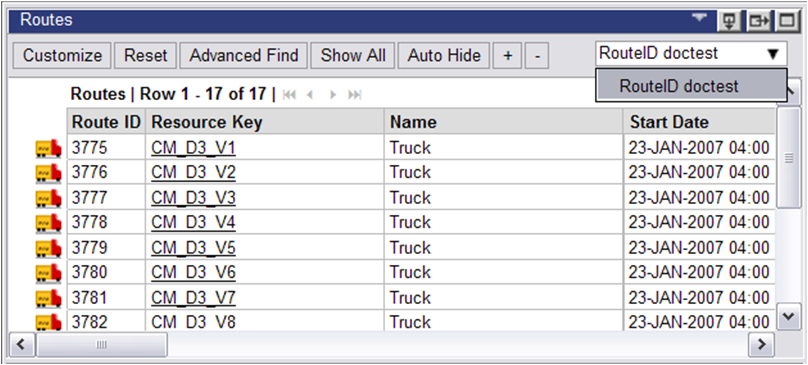Click the pin icon in Routes title bar
Viewport: 808px width, 365px height.
(729, 21)
